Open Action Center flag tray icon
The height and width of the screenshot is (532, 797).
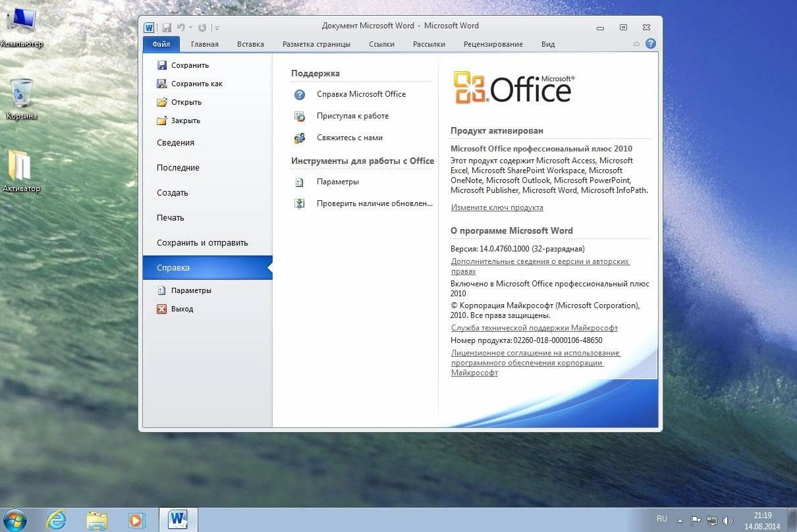(696, 520)
